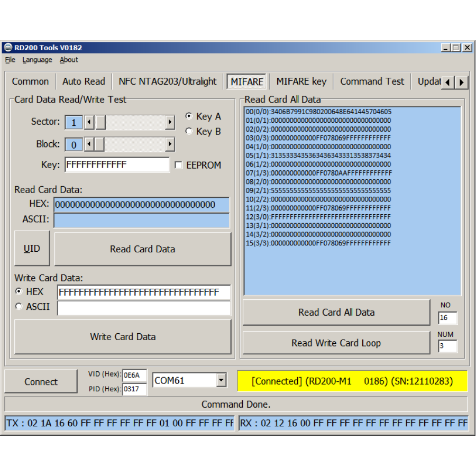Screen dimensions: 476x476
Task: Select the Key A radio button
Action: click(x=189, y=116)
